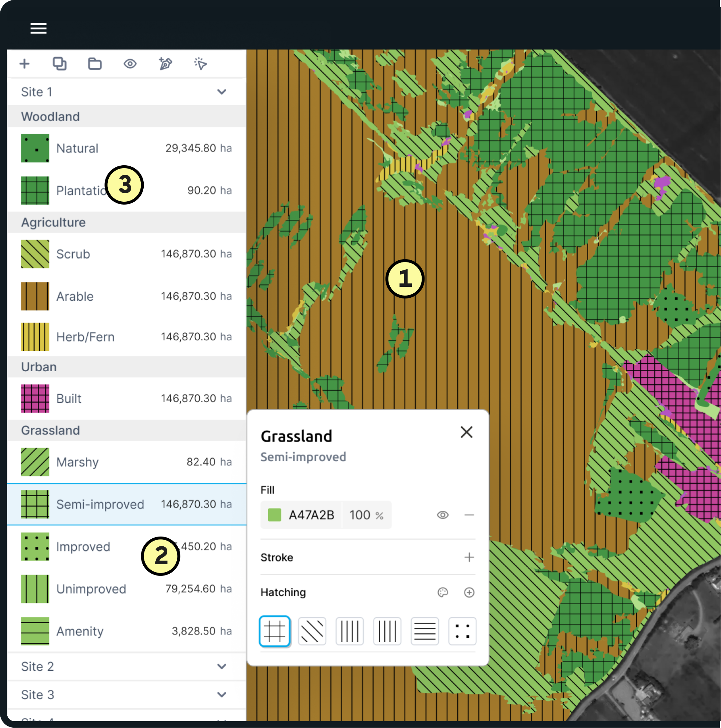Select the Marshy layer row

point(127,462)
